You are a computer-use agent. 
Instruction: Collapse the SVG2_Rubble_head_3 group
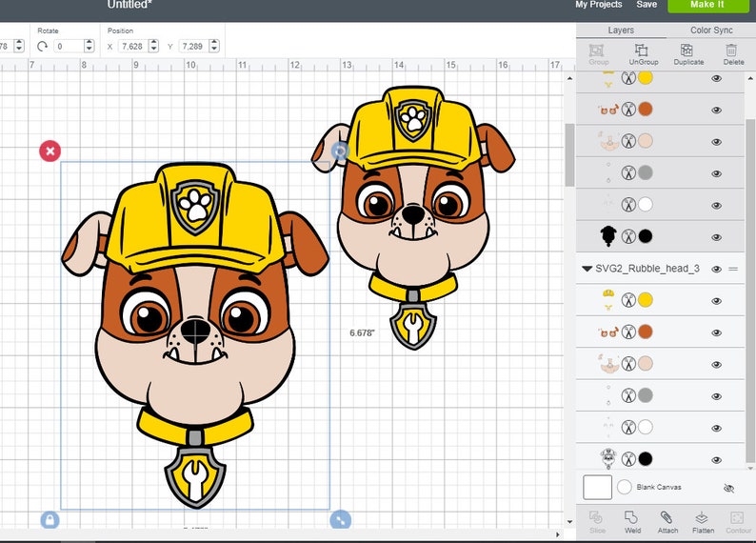click(x=587, y=269)
